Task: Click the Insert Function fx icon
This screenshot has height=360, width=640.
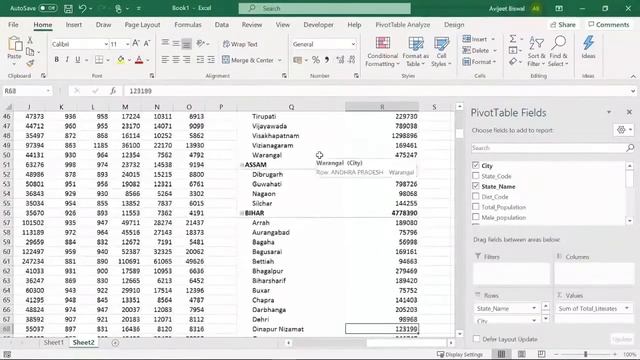Action: pyautogui.click(x=113, y=91)
